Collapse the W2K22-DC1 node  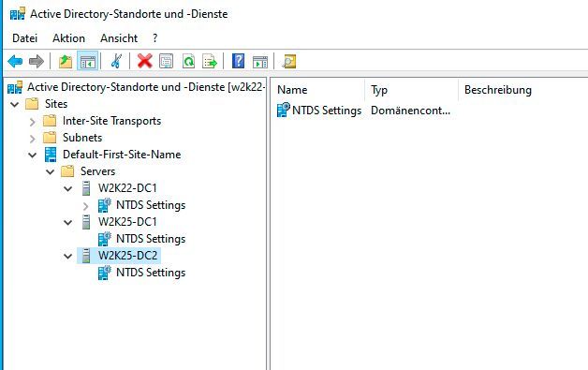[x=68, y=189]
